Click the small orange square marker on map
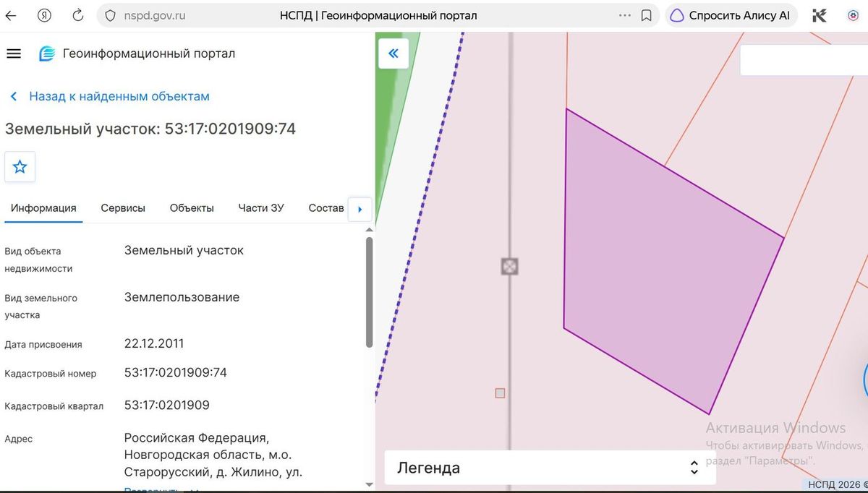The image size is (868, 493). (500, 393)
